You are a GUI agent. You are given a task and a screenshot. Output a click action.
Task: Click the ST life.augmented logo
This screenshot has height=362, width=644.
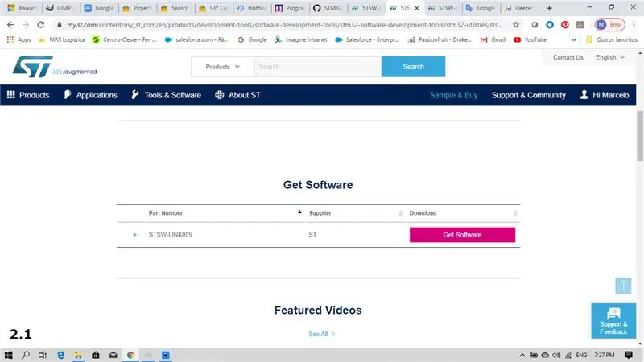pyautogui.click(x=55, y=67)
